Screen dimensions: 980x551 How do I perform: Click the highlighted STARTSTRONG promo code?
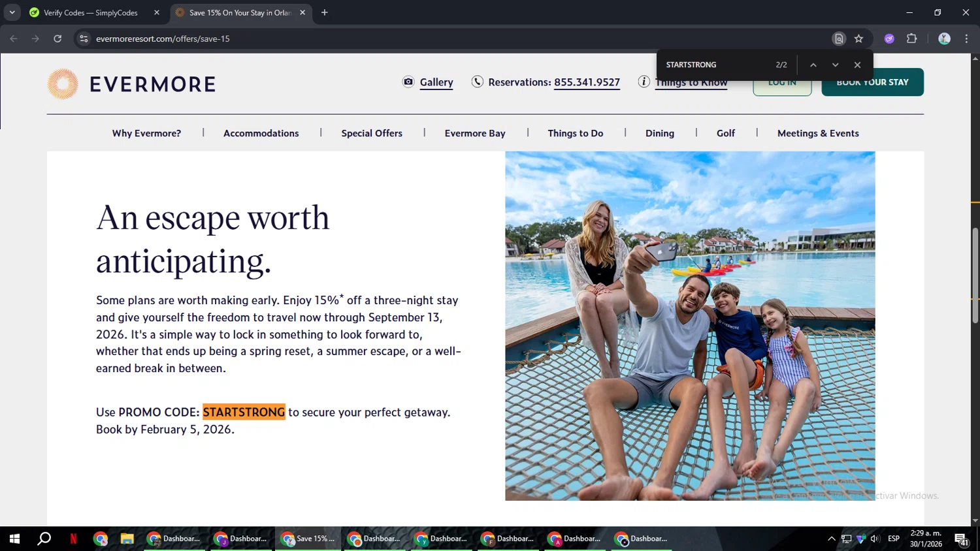244,412
